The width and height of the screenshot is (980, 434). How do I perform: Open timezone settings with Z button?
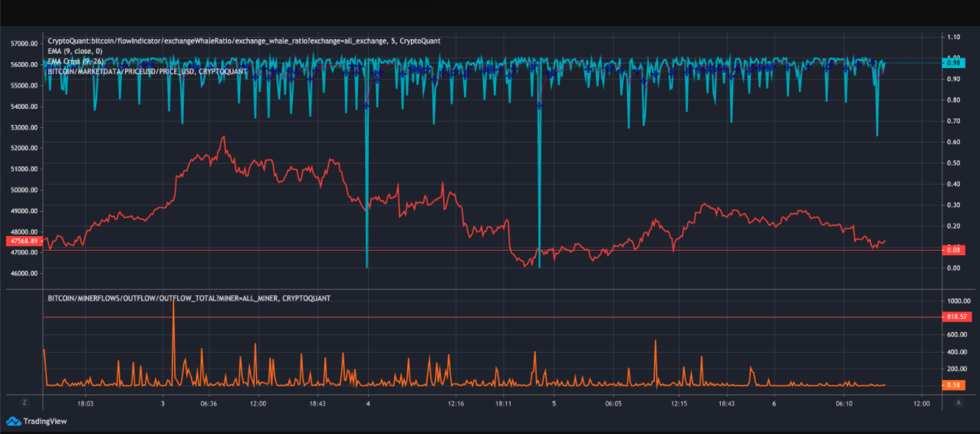tap(25, 403)
